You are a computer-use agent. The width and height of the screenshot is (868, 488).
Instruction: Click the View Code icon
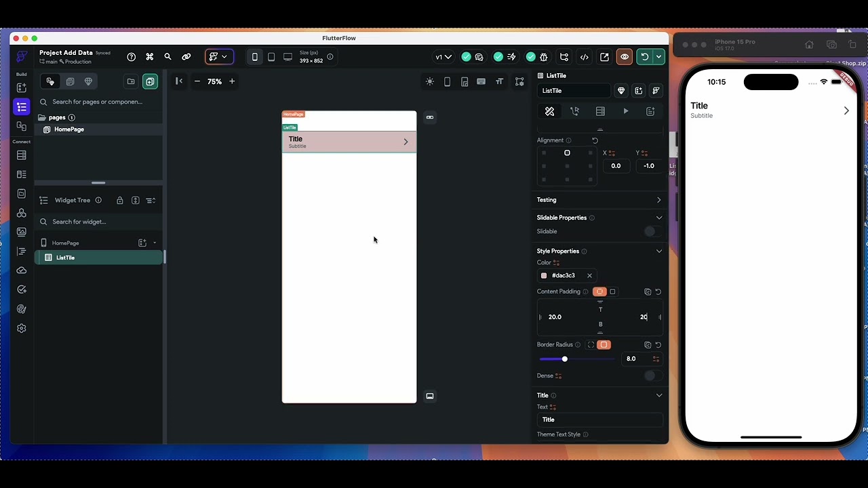[585, 57]
